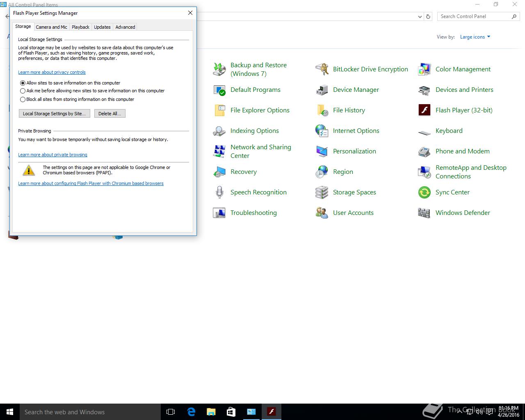Screen dimensions: 525x420
Task: Open File Explorer from the taskbar
Action: pyautogui.click(x=211, y=412)
